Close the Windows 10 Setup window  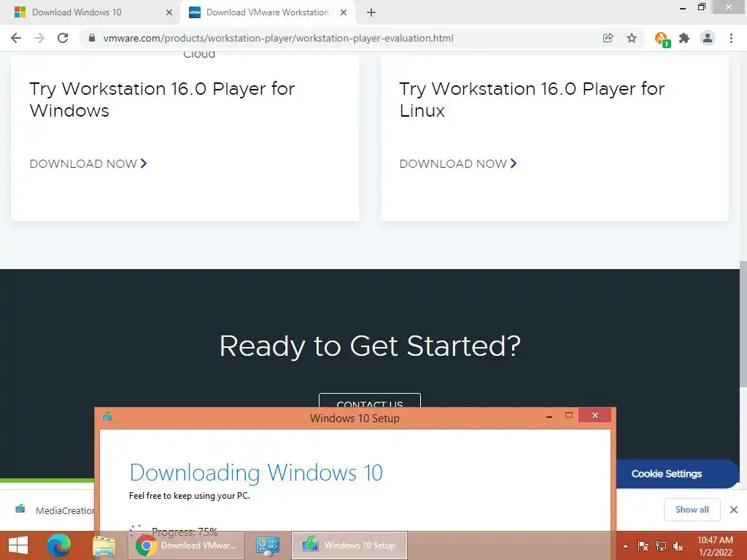coord(595,415)
